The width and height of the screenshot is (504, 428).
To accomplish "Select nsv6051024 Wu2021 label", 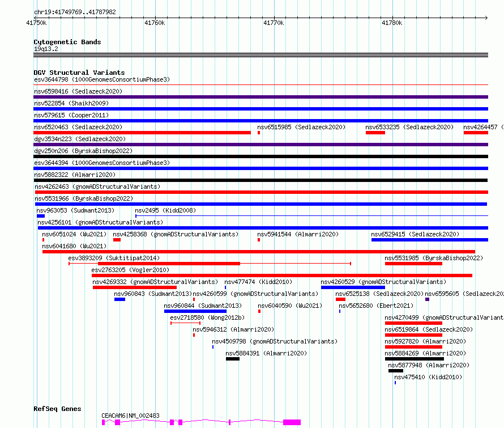I will [74, 234].
